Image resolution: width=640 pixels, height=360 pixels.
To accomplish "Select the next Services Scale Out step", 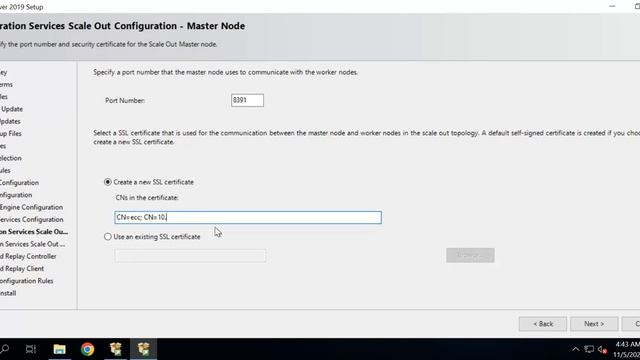I will (32, 244).
